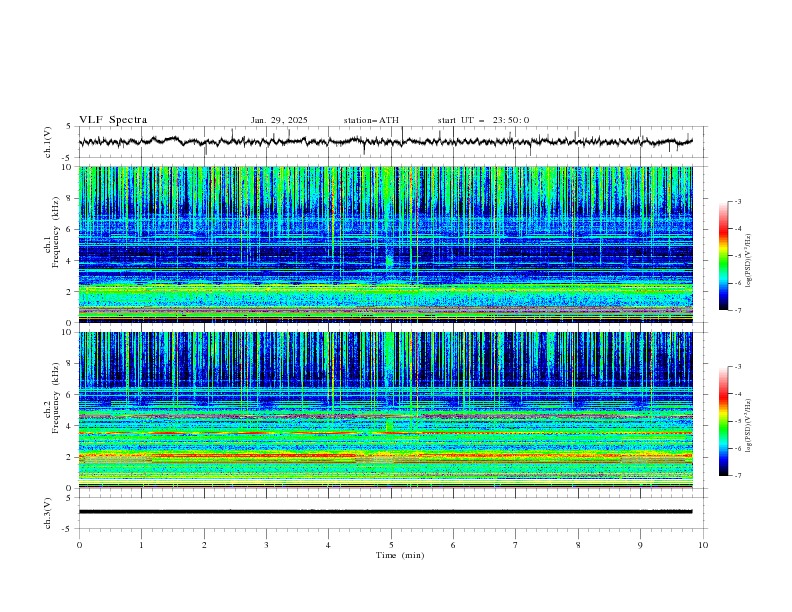The image size is (792, 612).
Task: Click the "Time (min)" axis label
Action: (x=400, y=555)
